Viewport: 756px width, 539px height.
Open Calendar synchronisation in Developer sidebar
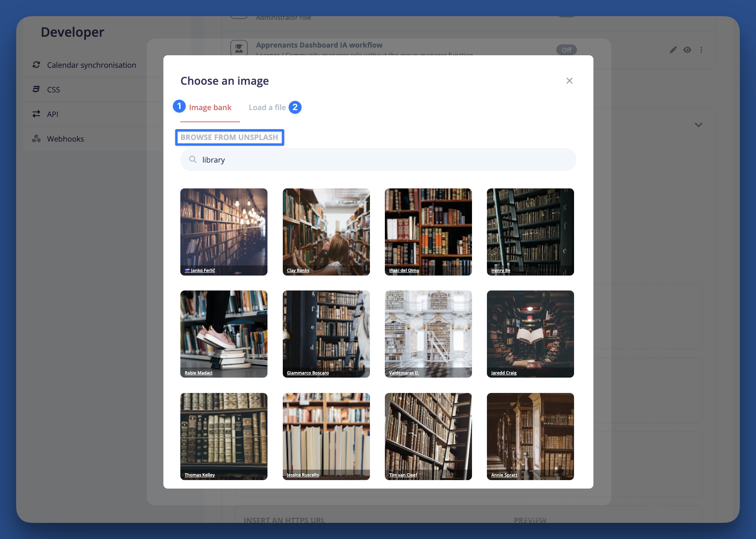point(92,65)
